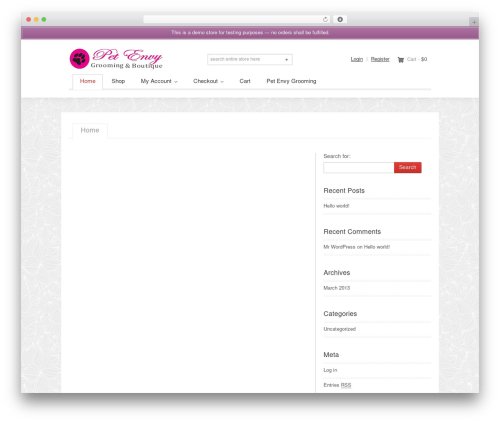The height and width of the screenshot is (423, 500).
Task: Select the Home page title tab
Action: tap(90, 130)
